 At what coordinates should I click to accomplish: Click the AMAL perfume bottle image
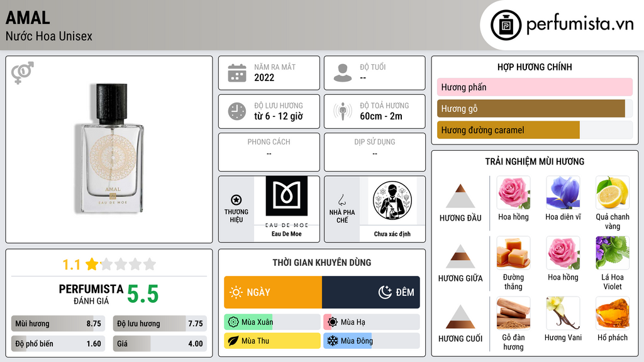point(111,148)
